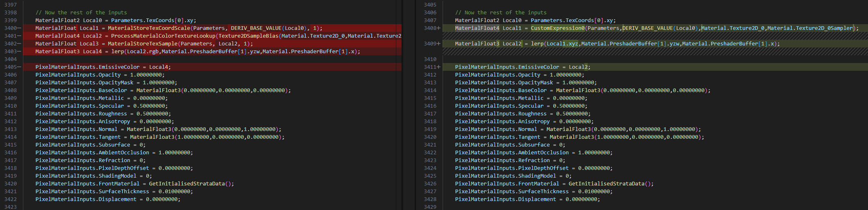This screenshot has width=868, height=210.
Task: Click the plus marker beside line 3409
Action: 439,44
